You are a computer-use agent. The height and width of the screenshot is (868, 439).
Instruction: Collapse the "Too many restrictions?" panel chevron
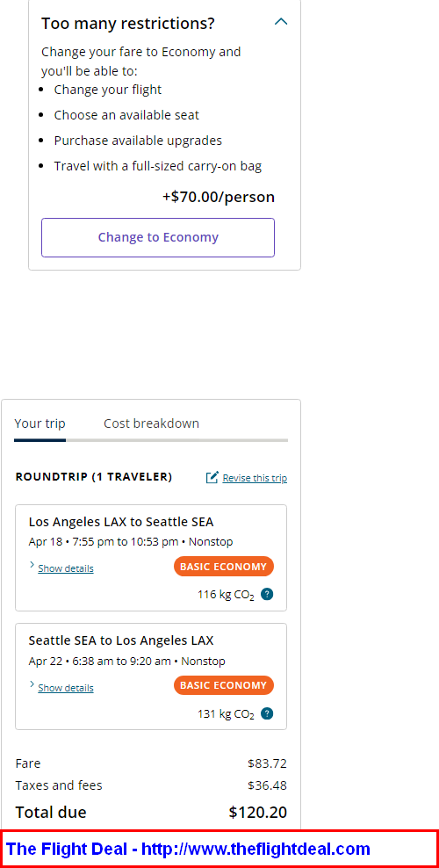(281, 22)
